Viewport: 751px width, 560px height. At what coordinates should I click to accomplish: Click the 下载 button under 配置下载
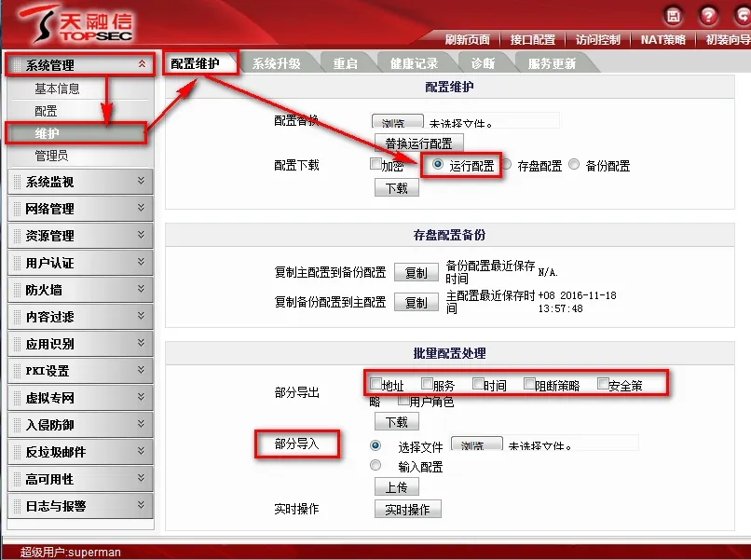pyautogui.click(x=397, y=188)
